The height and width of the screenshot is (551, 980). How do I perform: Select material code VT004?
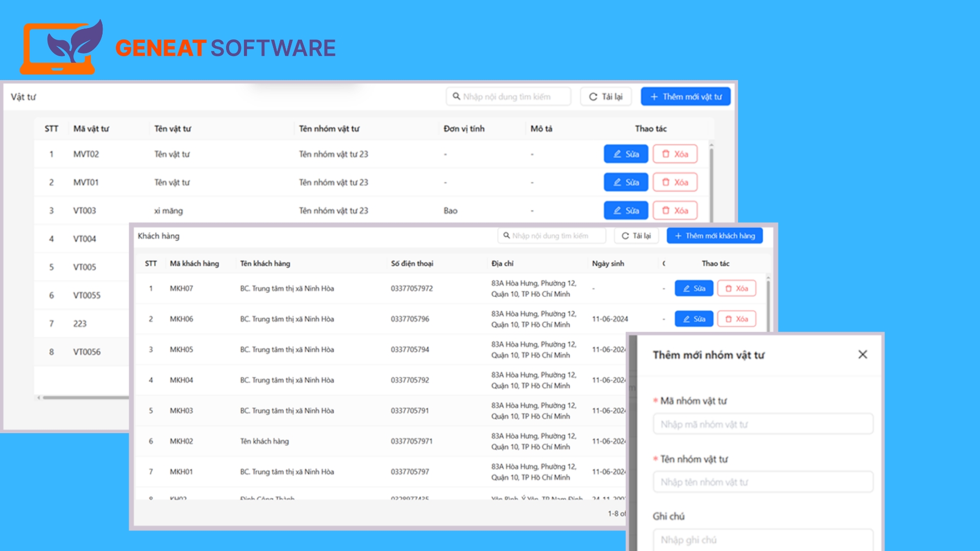coord(84,239)
